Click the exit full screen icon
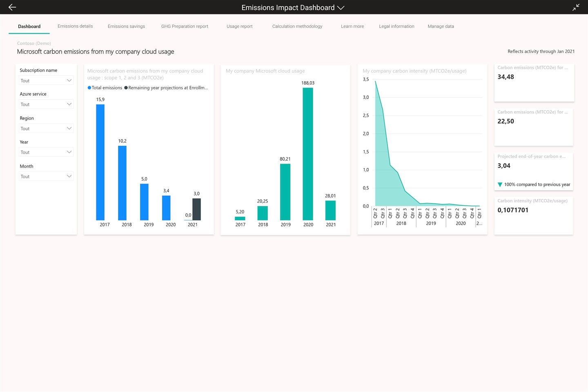The height and width of the screenshot is (392, 588). (x=576, y=7)
